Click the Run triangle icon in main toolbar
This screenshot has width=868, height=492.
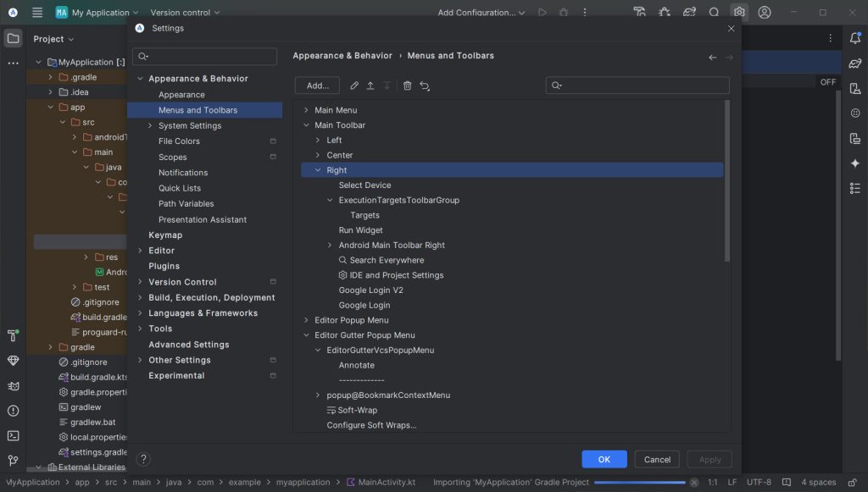[542, 12]
